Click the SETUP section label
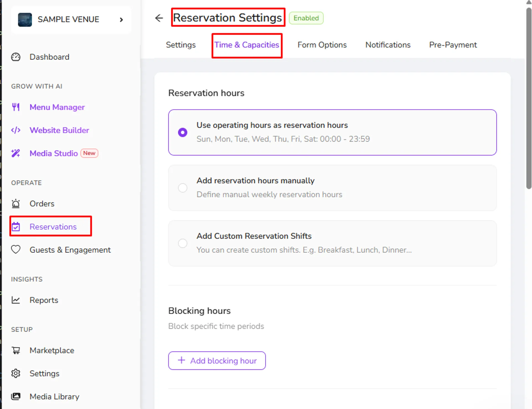532x409 pixels. 22,329
